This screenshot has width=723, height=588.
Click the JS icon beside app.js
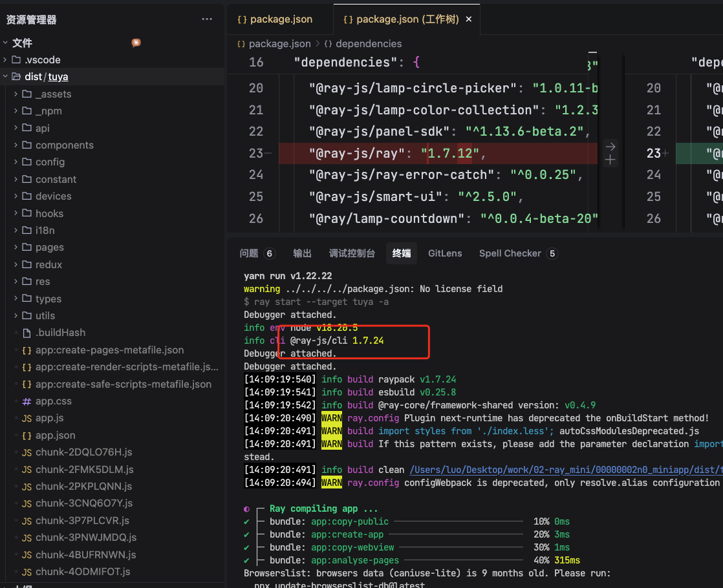coord(27,419)
